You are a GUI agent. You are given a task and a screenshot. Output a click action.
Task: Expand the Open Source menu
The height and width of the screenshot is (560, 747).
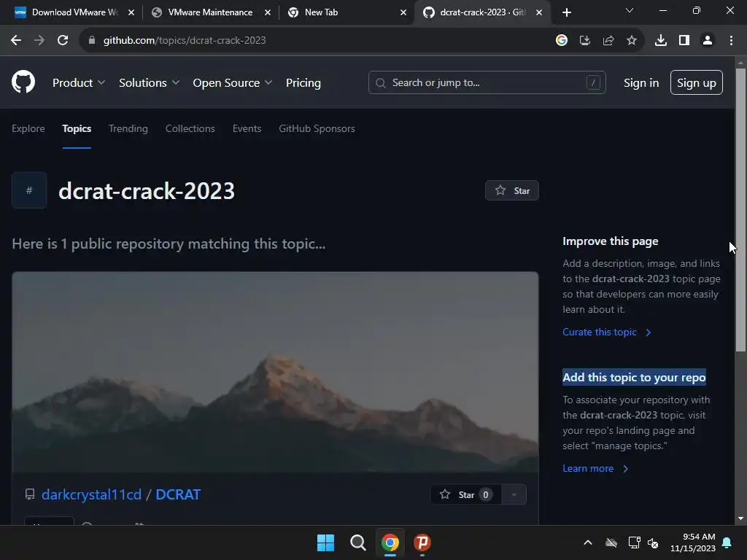[x=233, y=83]
